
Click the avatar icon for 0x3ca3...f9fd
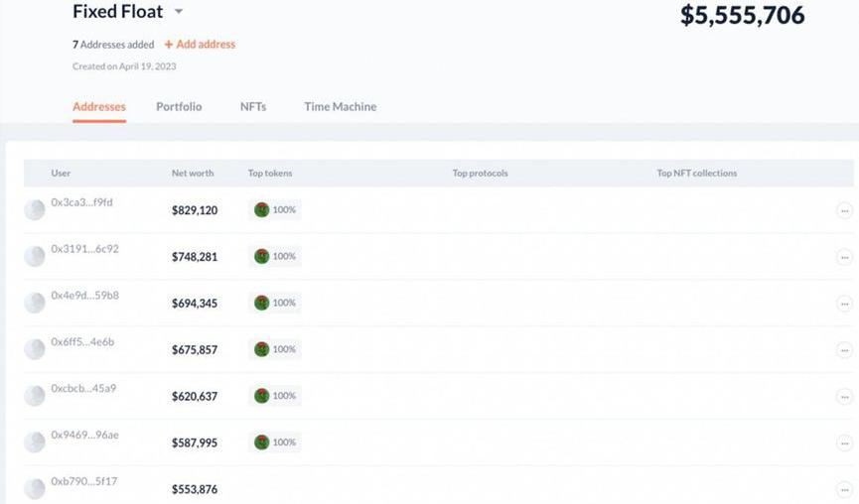tap(35, 209)
